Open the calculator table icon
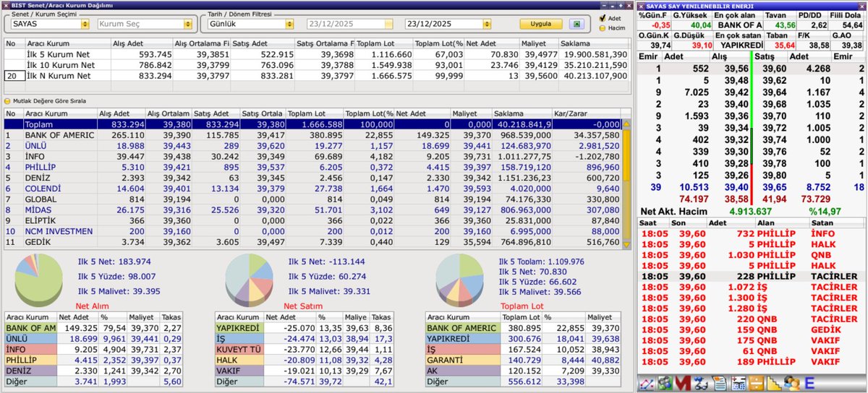The height and width of the screenshot is (393, 868). [739, 383]
